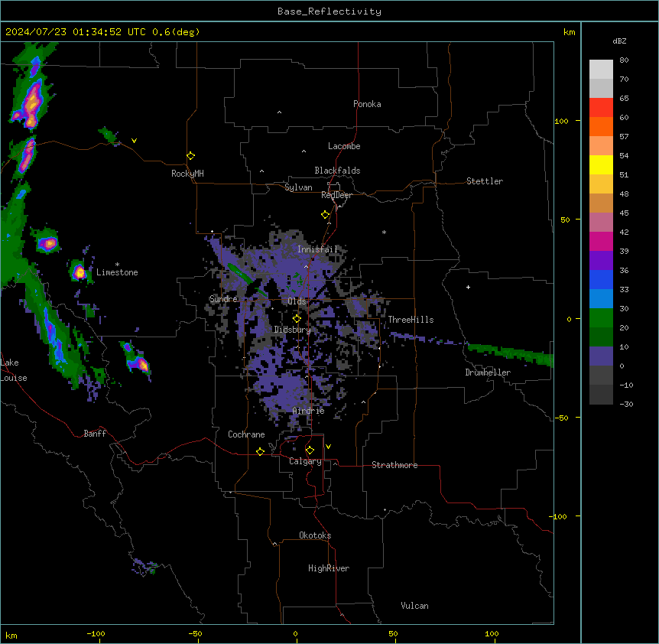Click the HighRiver label
This screenshot has width=659, height=644.
click(329, 568)
